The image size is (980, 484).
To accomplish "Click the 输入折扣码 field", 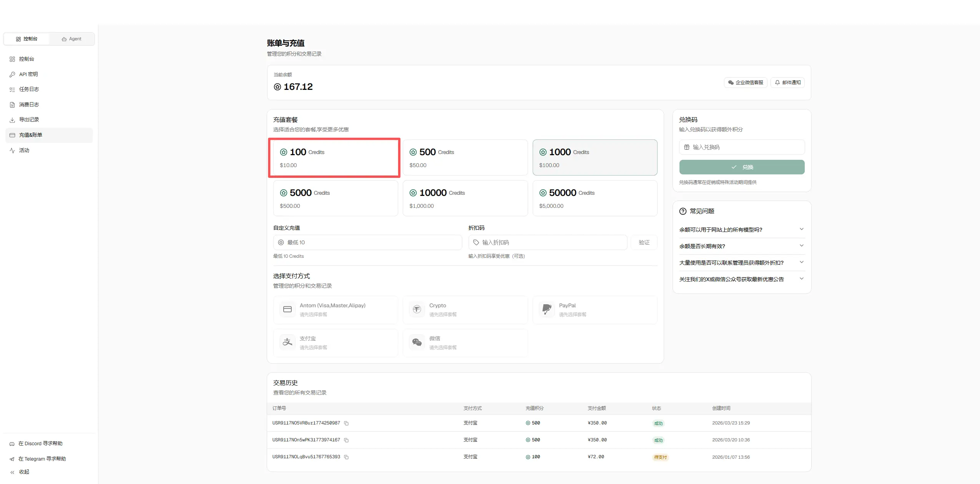I will (548, 242).
